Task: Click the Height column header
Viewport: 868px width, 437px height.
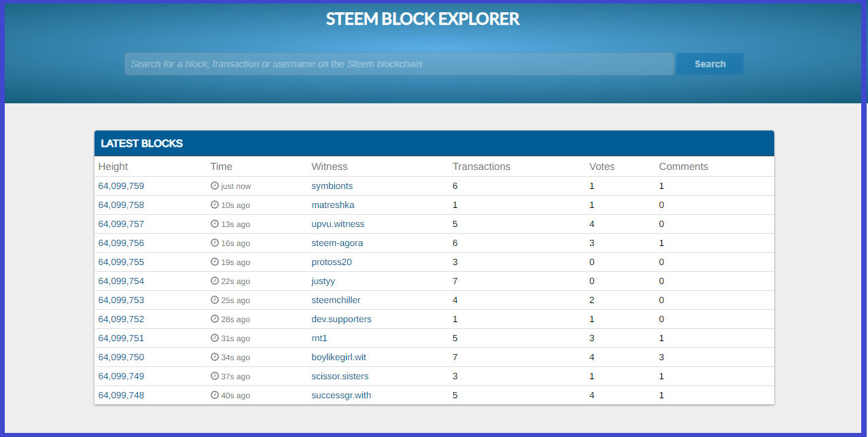Action: [113, 167]
